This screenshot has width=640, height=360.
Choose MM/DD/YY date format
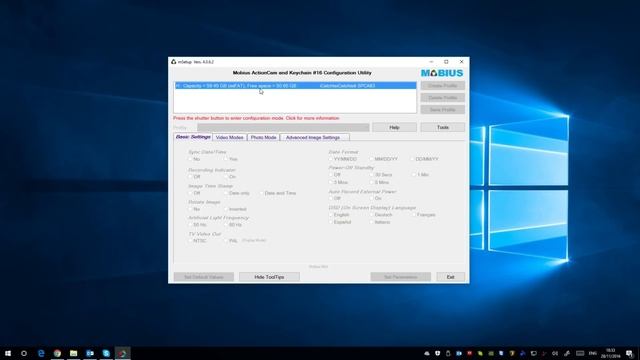(383, 159)
